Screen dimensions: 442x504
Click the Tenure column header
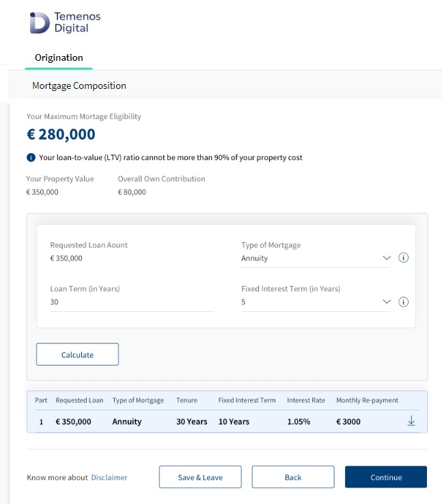(187, 400)
